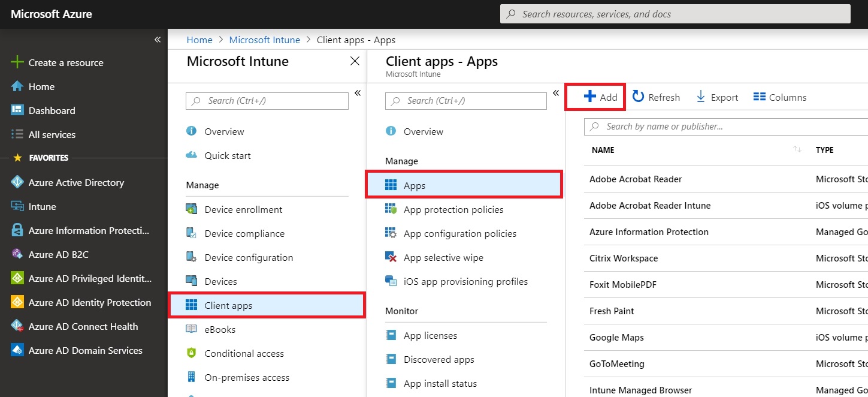Collapse the Client apps blade menu
Viewport: 868px width, 397px height.
click(x=556, y=93)
